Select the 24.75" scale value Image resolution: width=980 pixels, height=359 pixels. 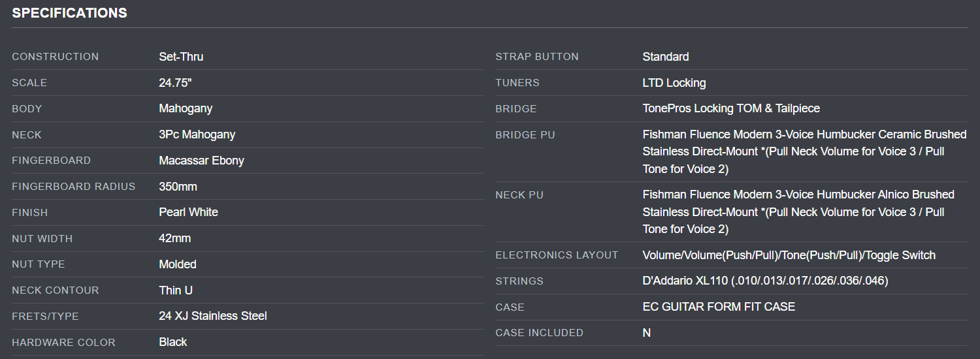tap(175, 83)
